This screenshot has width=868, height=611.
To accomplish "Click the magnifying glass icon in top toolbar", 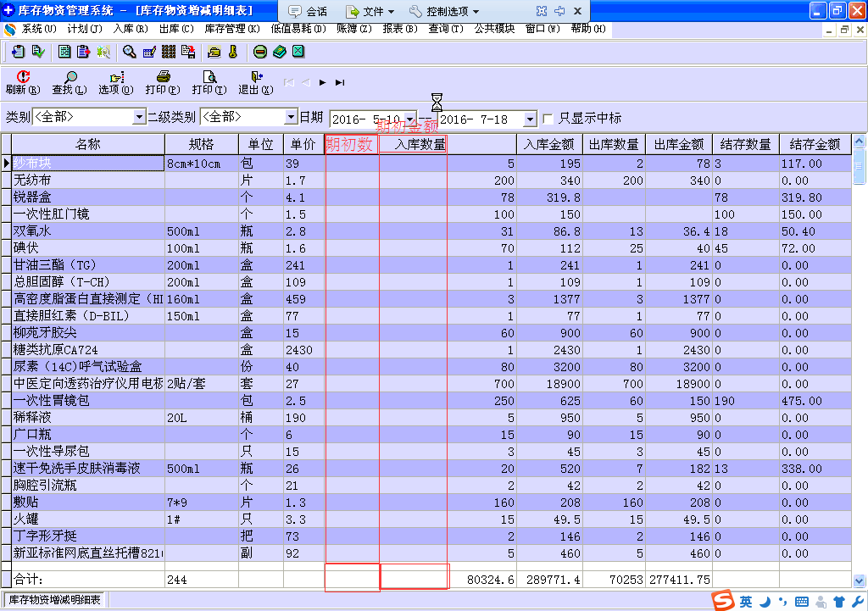I will [129, 52].
